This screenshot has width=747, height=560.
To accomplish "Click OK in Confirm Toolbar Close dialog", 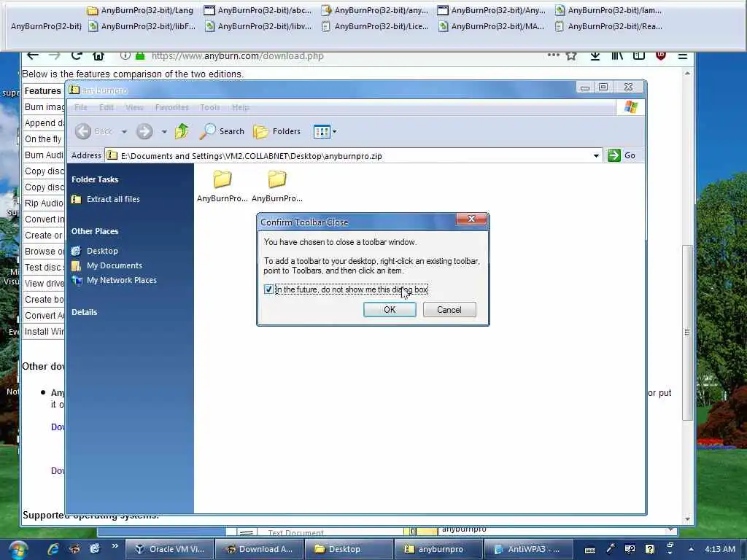I will click(x=390, y=309).
